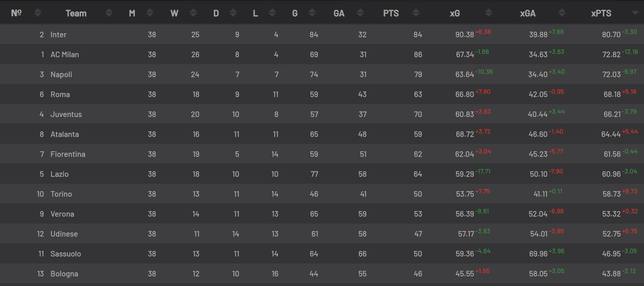Click sort arrows next to Team header

point(109,13)
